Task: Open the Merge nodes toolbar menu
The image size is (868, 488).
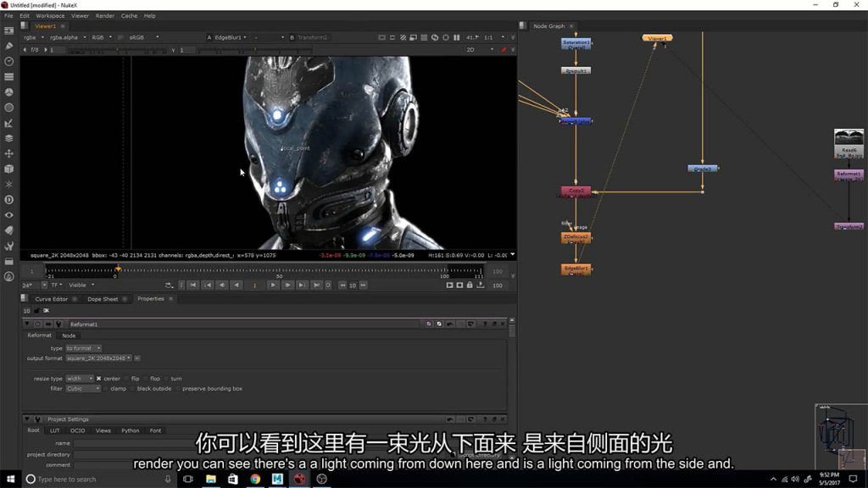Action: [8, 138]
